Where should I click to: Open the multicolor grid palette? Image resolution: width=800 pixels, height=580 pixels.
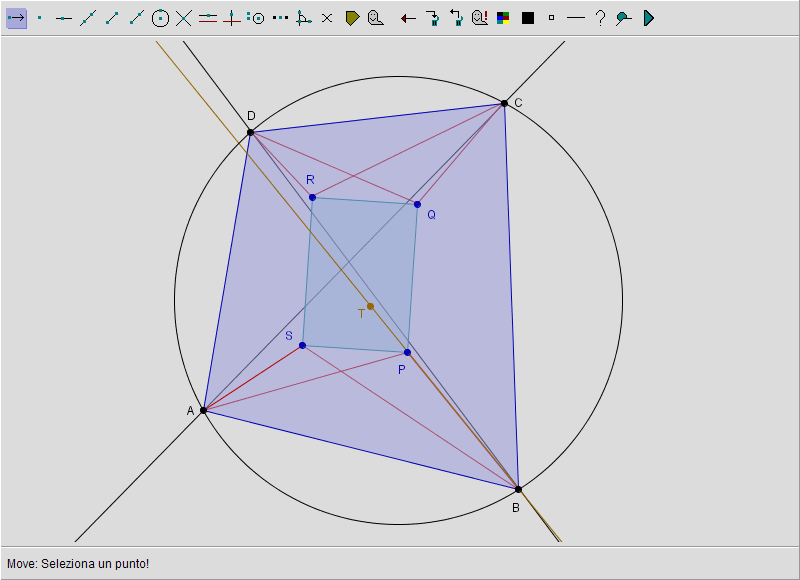[x=503, y=18]
